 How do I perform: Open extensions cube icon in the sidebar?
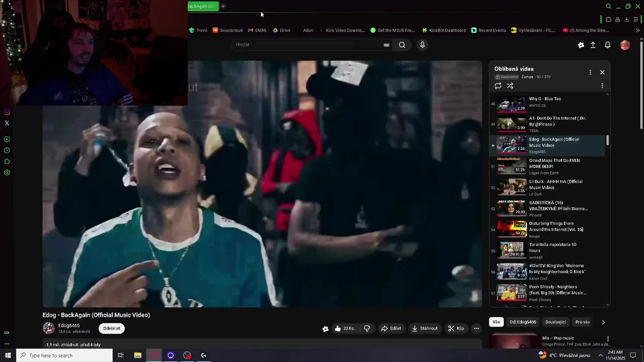pos(7,161)
